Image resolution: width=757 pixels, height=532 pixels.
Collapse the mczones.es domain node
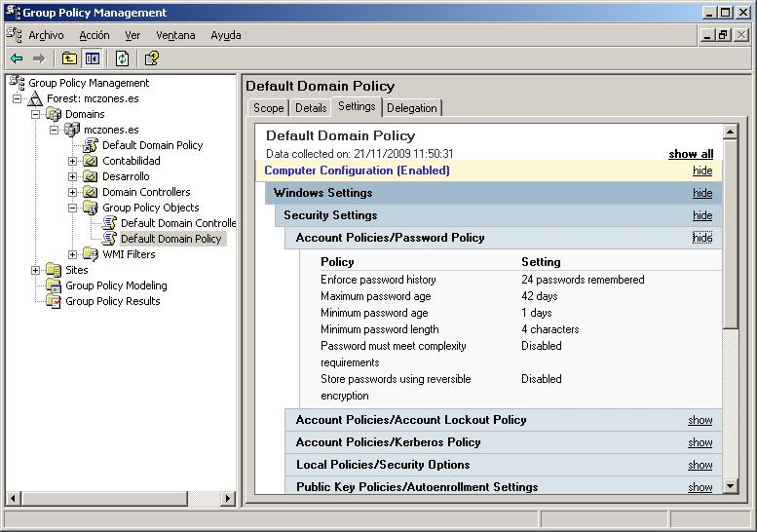tap(55, 131)
